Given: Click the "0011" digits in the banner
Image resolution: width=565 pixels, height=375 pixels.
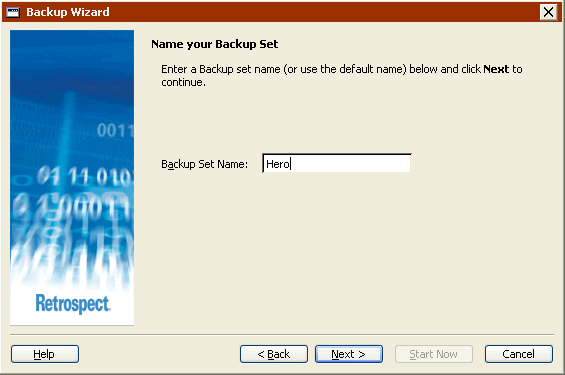Looking at the screenshot, I should [115, 130].
